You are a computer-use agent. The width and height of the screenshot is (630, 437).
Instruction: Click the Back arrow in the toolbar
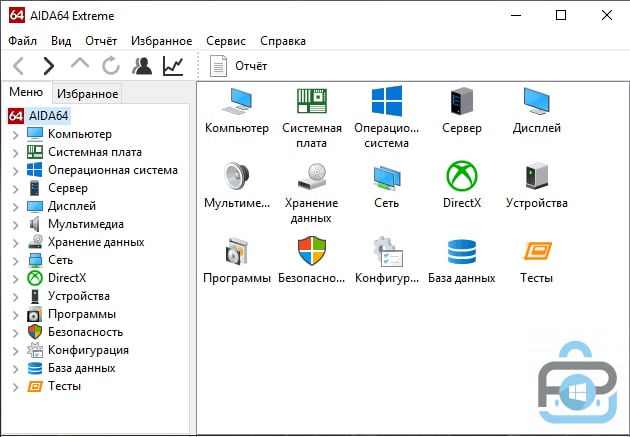coord(18,66)
